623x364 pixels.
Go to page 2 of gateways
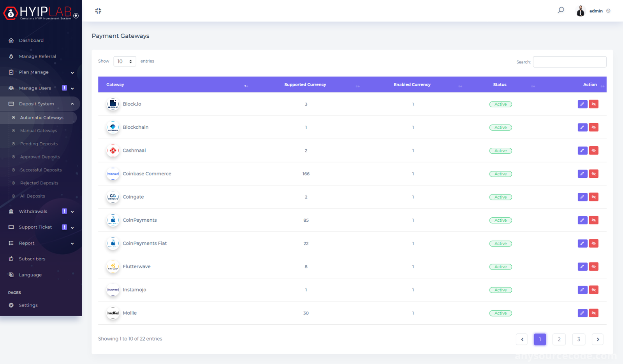pyautogui.click(x=559, y=339)
